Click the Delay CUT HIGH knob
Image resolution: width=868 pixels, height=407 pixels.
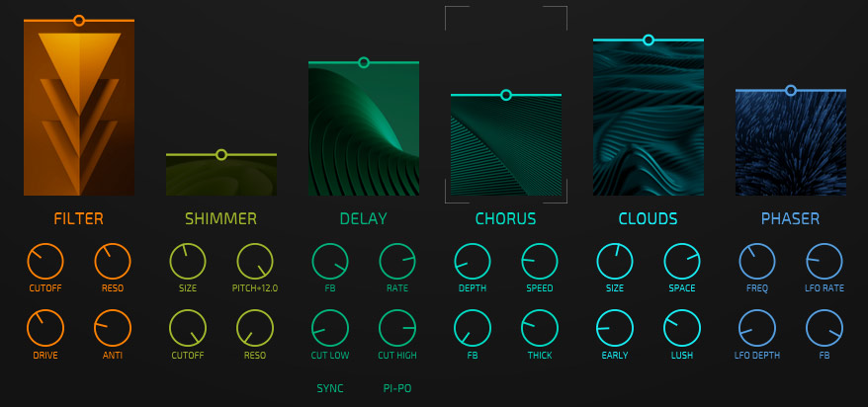397,328
